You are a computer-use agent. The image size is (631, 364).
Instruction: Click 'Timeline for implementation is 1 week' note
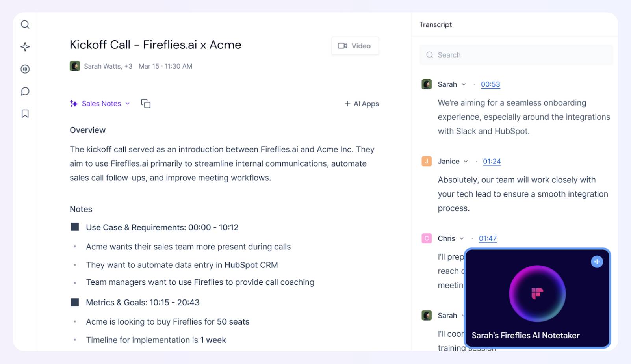[156, 340]
